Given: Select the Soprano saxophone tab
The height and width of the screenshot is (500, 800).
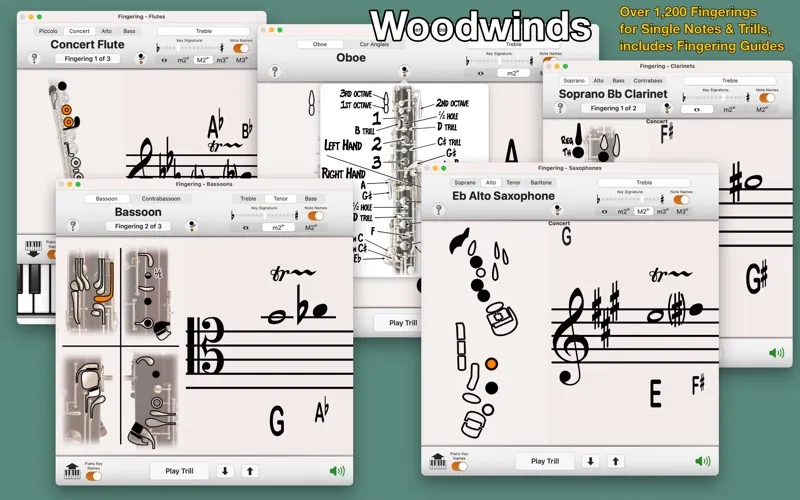Looking at the screenshot, I should 465,182.
